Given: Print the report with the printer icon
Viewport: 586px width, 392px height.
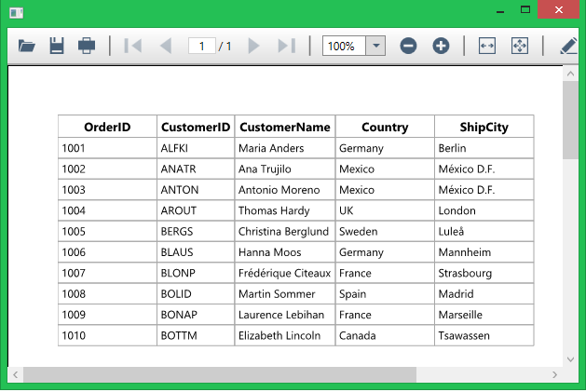Looking at the screenshot, I should pyautogui.click(x=87, y=46).
